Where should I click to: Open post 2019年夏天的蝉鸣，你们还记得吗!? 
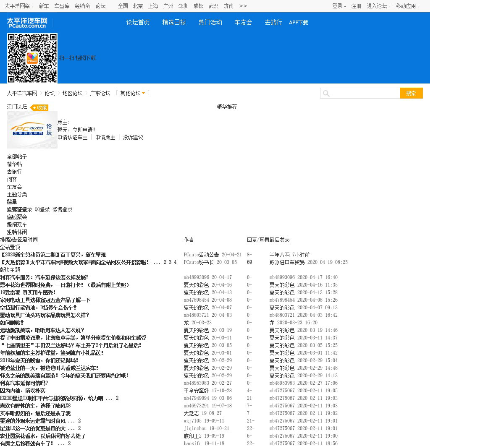pos(39,360)
